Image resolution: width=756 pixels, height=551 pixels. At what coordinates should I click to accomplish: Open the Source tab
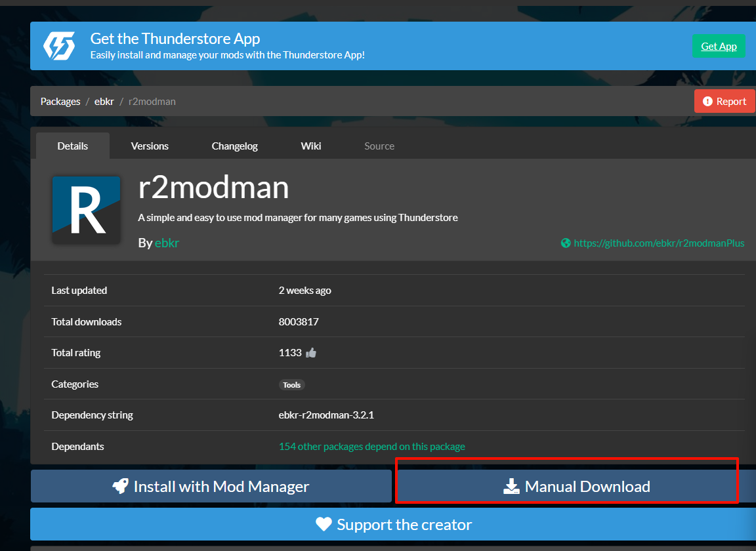379,146
